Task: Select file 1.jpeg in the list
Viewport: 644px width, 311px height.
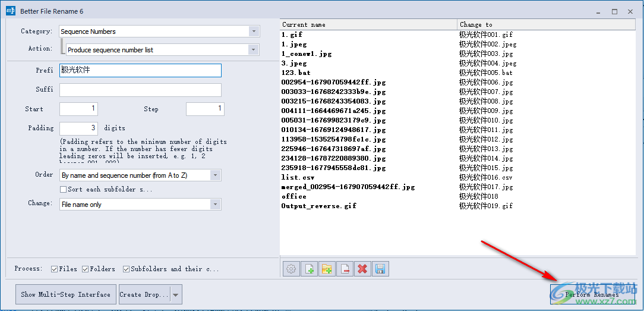Action: coord(293,44)
